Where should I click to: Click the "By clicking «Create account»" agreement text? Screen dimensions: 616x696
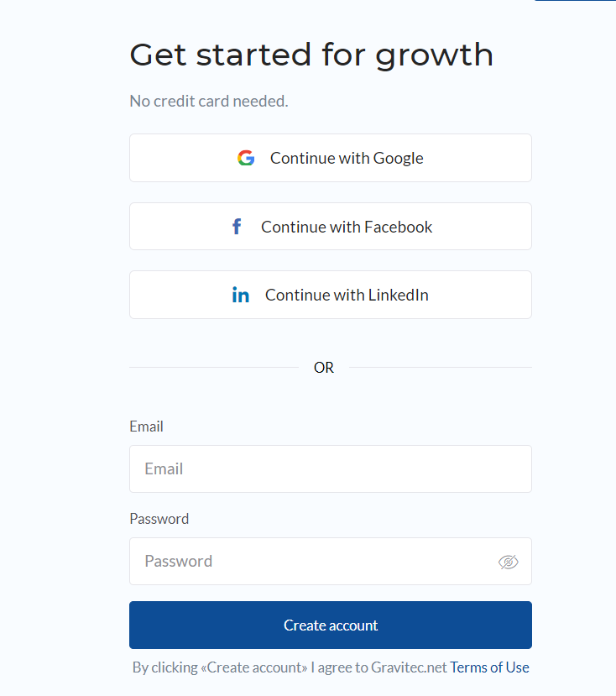pyautogui.click(x=220, y=667)
